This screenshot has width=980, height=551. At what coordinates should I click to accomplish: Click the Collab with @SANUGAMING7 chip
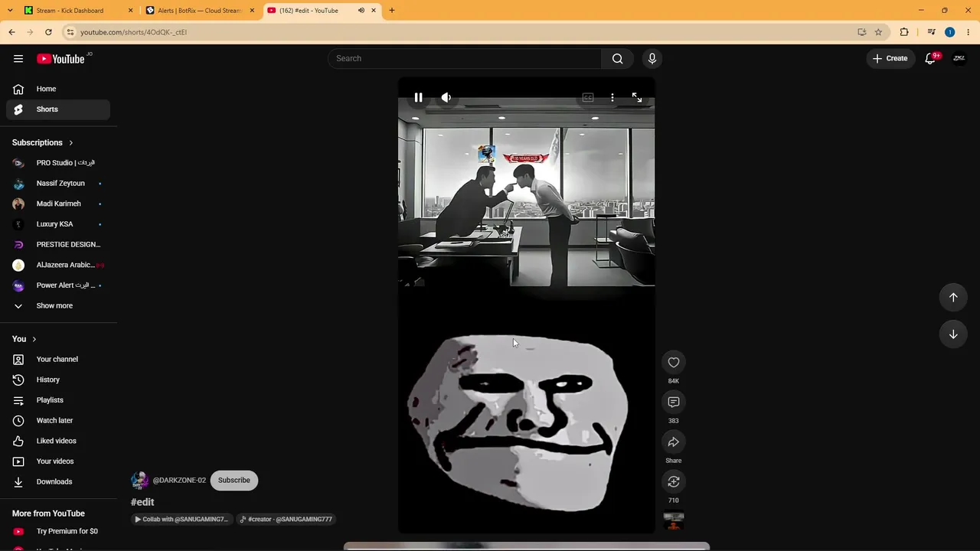coord(181,520)
